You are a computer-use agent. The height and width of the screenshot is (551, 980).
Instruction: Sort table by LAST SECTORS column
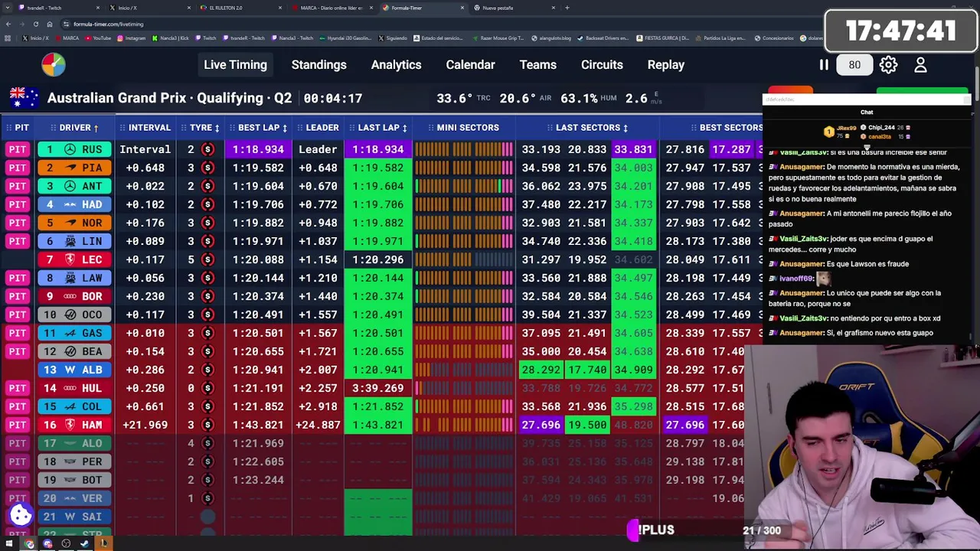click(x=588, y=128)
